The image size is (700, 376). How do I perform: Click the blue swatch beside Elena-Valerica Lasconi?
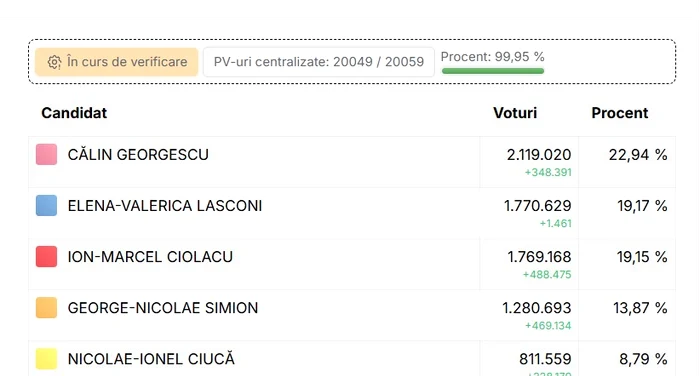click(46, 205)
